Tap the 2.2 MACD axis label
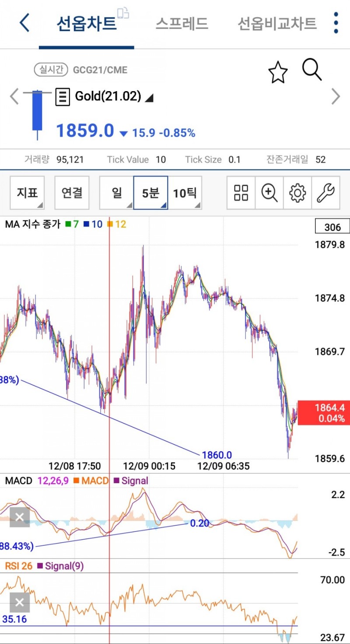The width and height of the screenshot is (350, 644). [338, 495]
